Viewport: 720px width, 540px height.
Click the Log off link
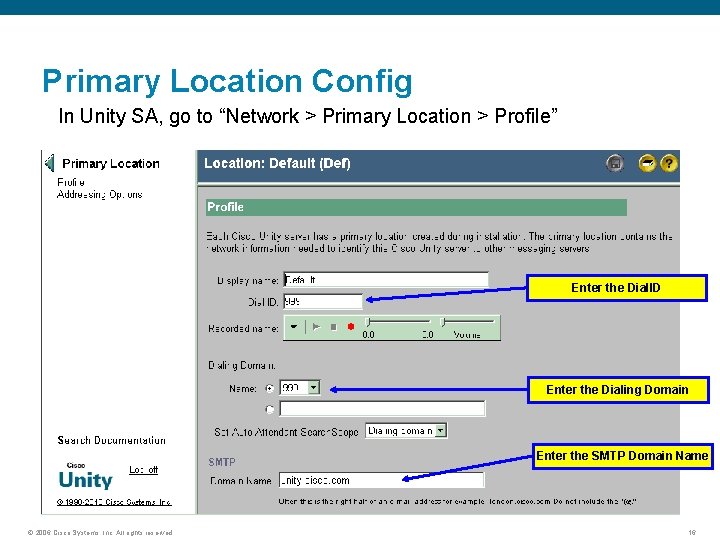[x=143, y=470]
